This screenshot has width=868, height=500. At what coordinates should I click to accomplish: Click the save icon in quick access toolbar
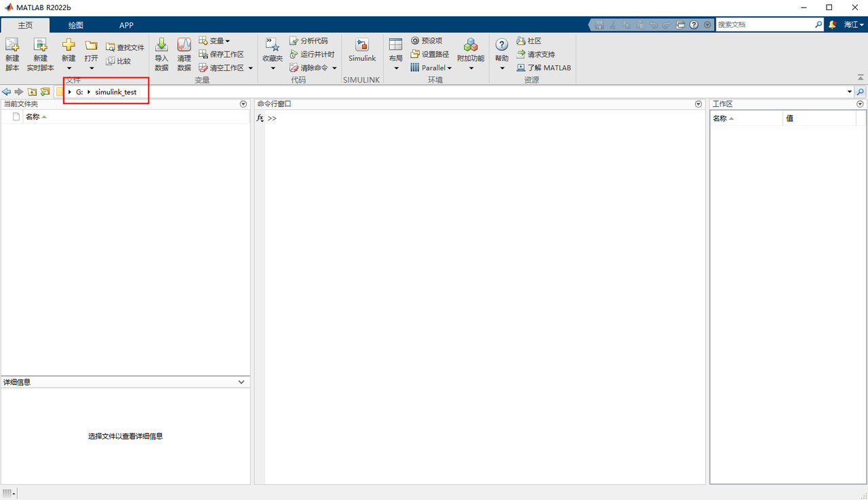click(x=599, y=24)
